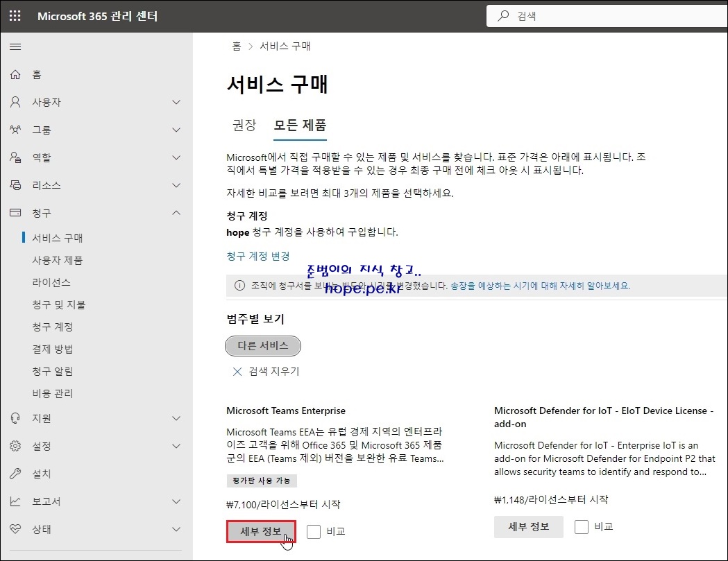Click the Defender for IoT product title
728x561 pixels.
click(x=604, y=417)
